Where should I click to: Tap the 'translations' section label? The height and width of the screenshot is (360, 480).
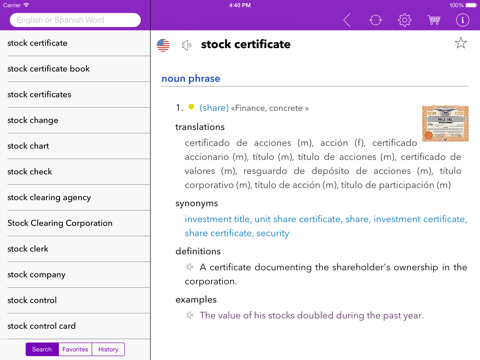click(x=200, y=127)
